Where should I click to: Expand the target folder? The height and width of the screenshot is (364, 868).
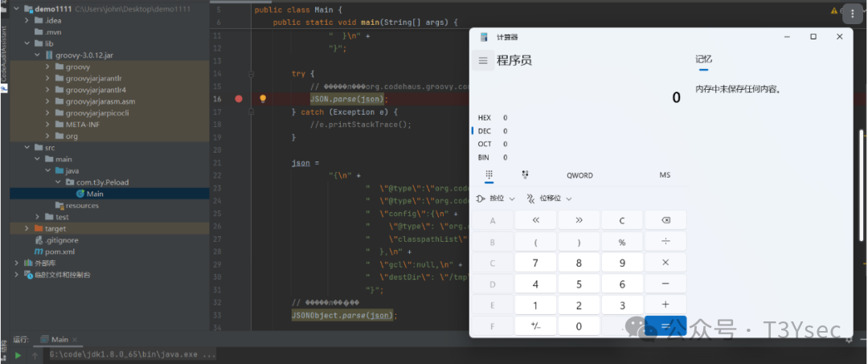pos(27,228)
